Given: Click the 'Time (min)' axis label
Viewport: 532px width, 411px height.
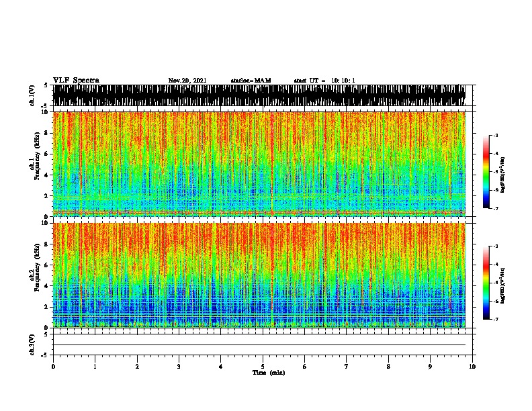Looking at the screenshot, I should (x=269, y=373).
